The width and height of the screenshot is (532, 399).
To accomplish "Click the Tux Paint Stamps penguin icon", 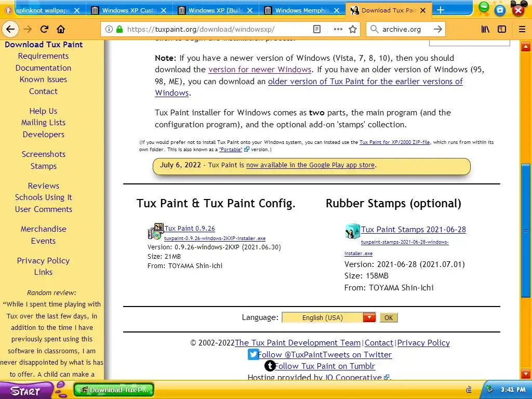I will (x=352, y=231).
